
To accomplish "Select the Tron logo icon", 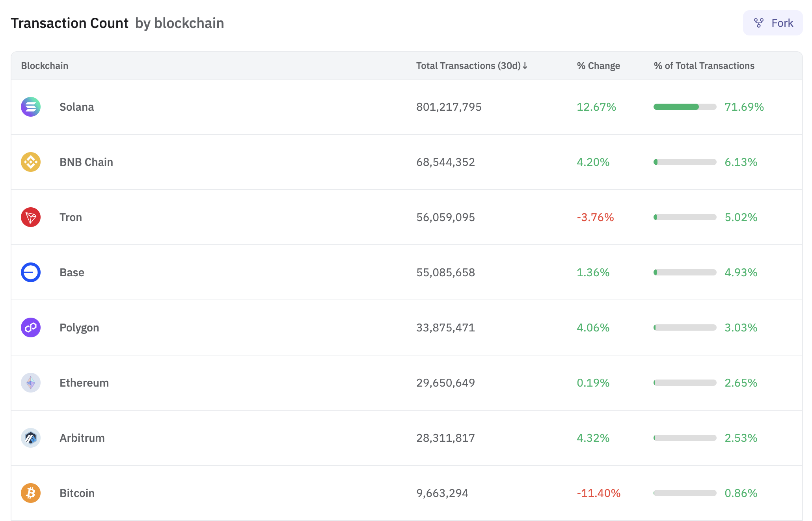I will click(31, 217).
